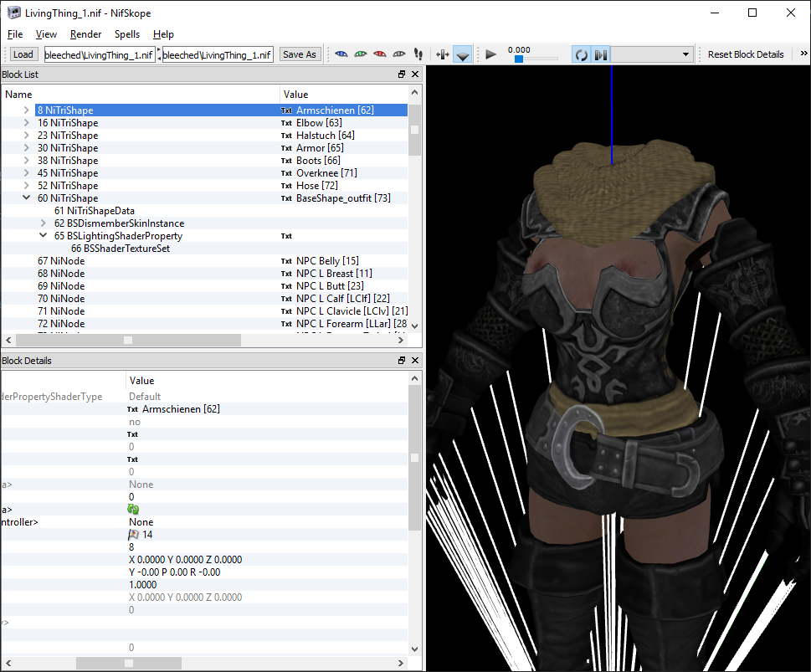Toggle the animation loop icon
The image size is (811, 672).
click(581, 54)
